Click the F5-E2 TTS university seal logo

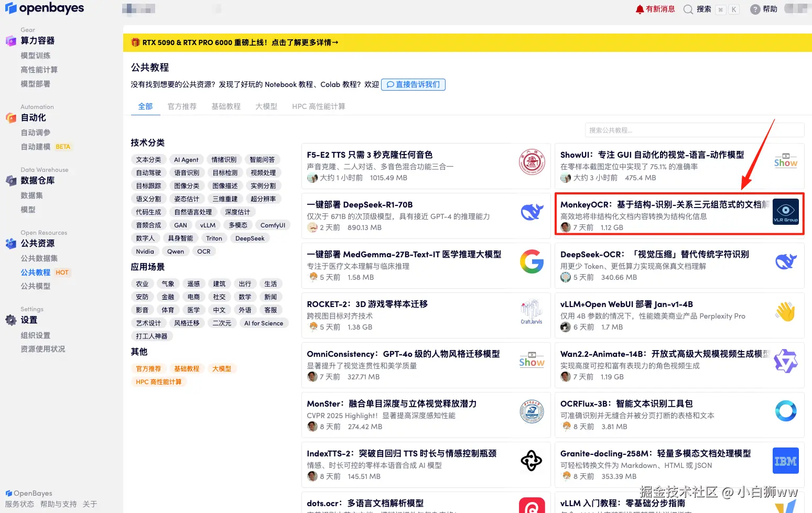pos(532,161)
